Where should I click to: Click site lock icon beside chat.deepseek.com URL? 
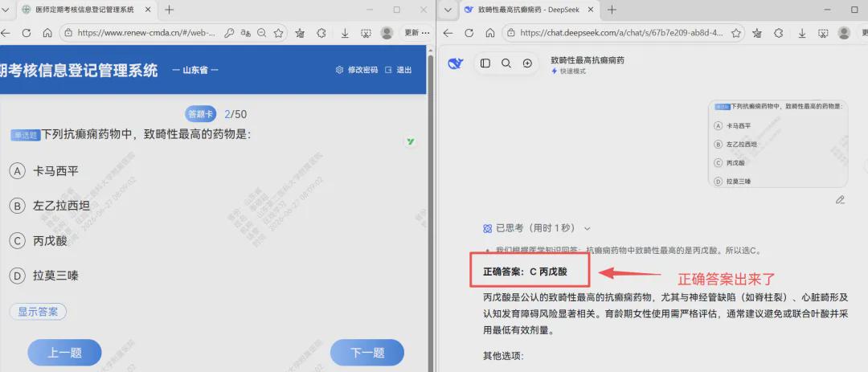coord(511,33)
